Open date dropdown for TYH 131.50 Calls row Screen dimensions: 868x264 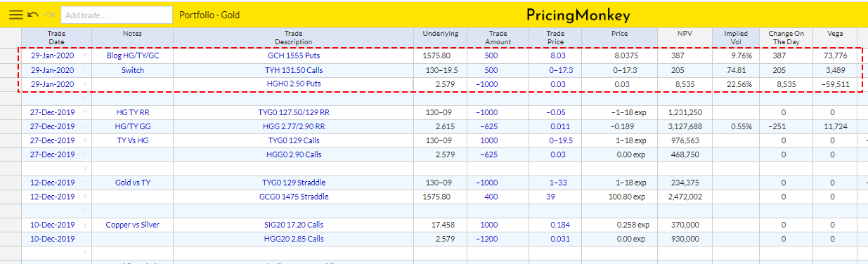pos(86,70)
